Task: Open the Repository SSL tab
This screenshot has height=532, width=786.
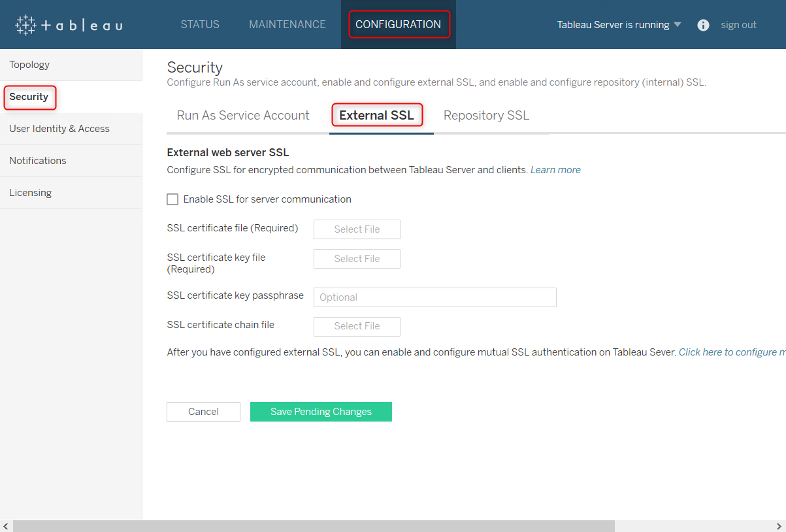Action: [x=486, y=115]
